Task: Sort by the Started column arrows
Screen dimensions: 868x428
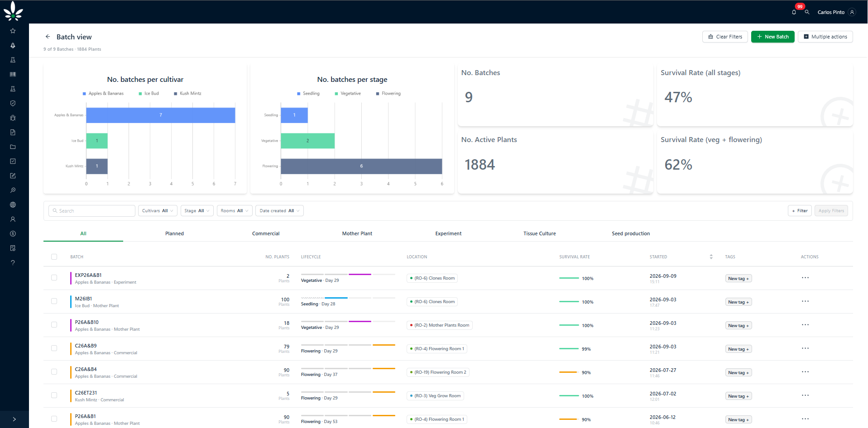Action: [x=711, y=257]
